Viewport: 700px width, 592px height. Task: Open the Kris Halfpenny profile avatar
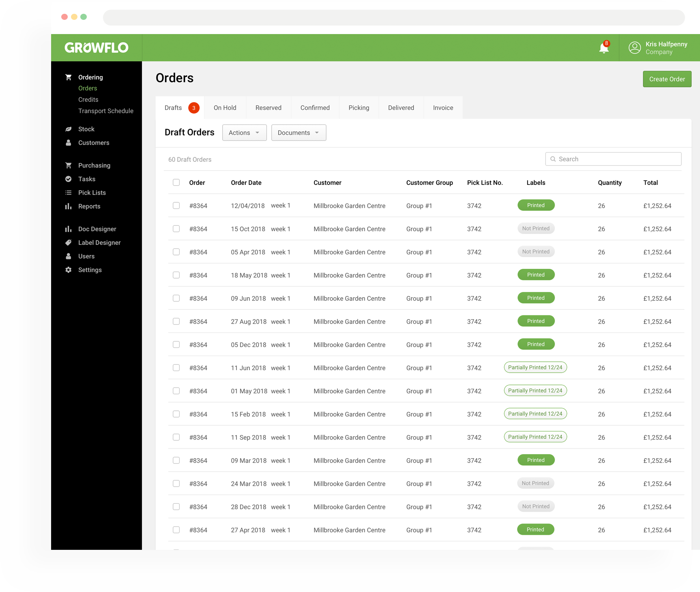pos(635,47)
